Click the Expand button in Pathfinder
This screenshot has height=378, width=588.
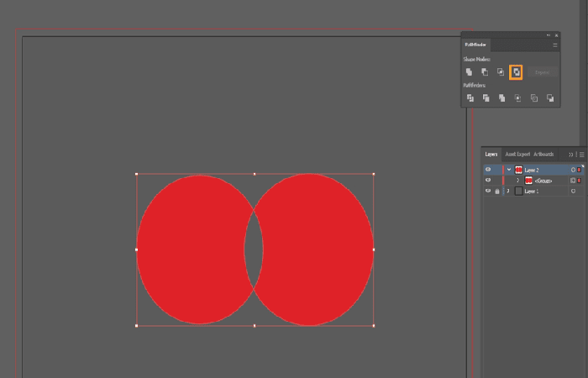(543, 72)
